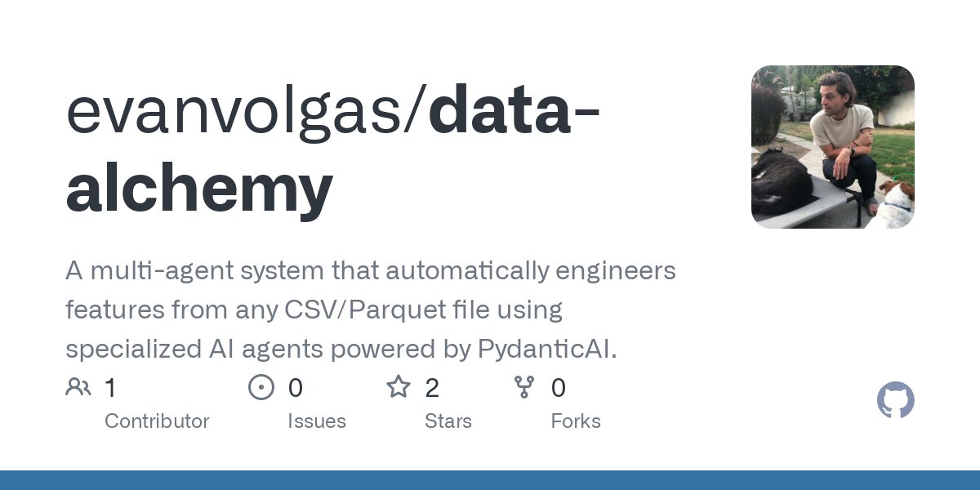The height and width of the screenshot is (490, 980).
Task: Select the issues count number 0
Action: pyautogui.click(x=296, y=387)
